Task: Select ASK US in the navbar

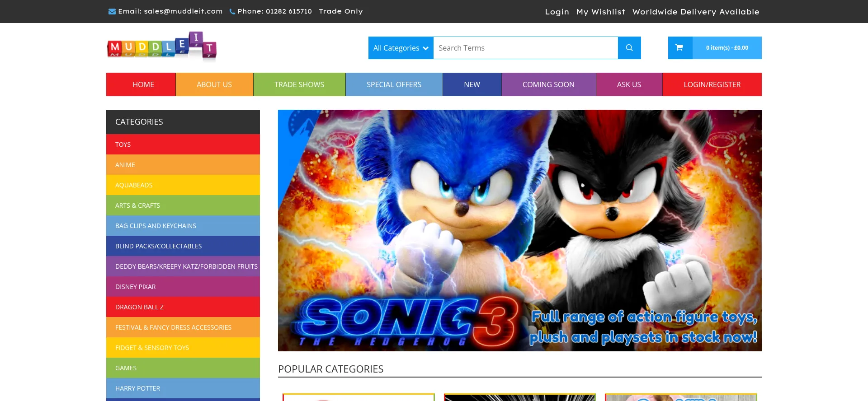Action: pyautogui.click(x=629, y=84)
